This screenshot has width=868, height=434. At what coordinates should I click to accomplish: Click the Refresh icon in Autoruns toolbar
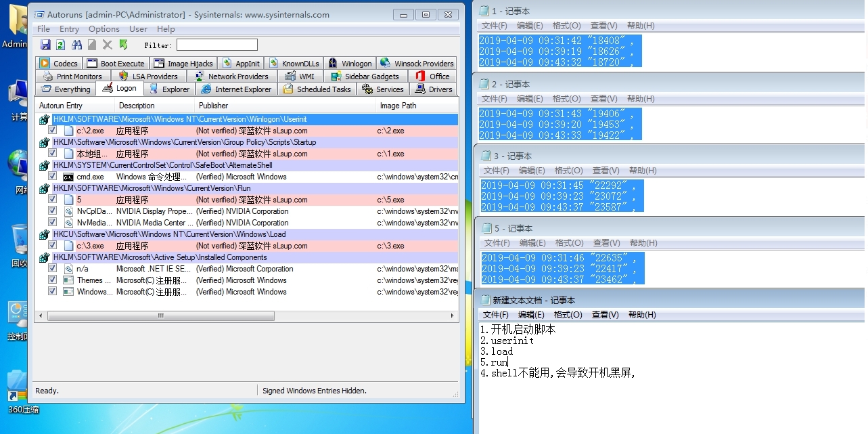click(x=61, y=45)
